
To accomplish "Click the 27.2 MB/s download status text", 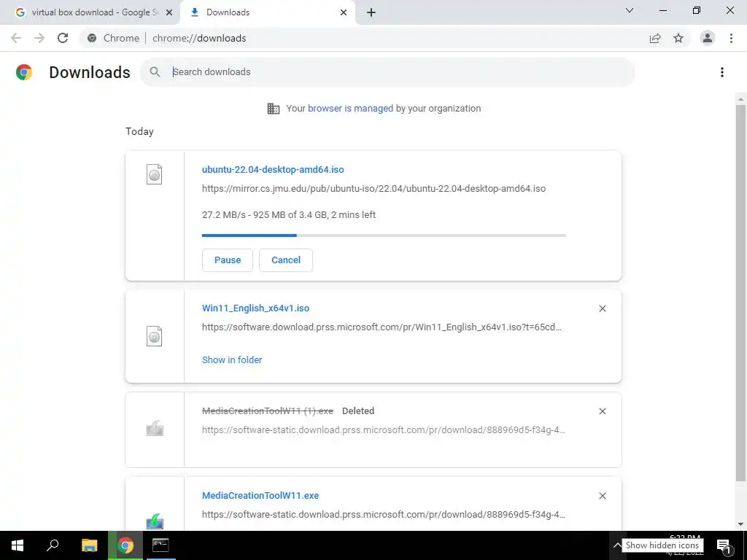I will [289, 215].
